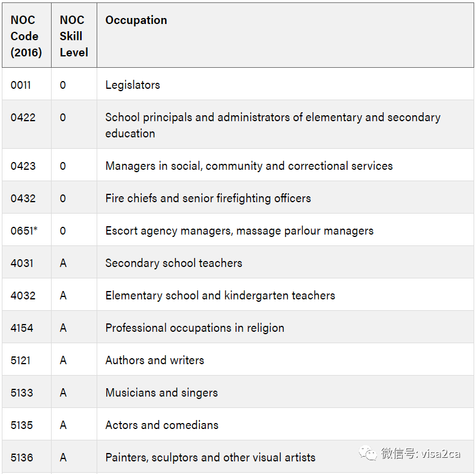This screenshot has height=474, width=476.
Task: Click NOC code 4032
Action: point(23,296)
